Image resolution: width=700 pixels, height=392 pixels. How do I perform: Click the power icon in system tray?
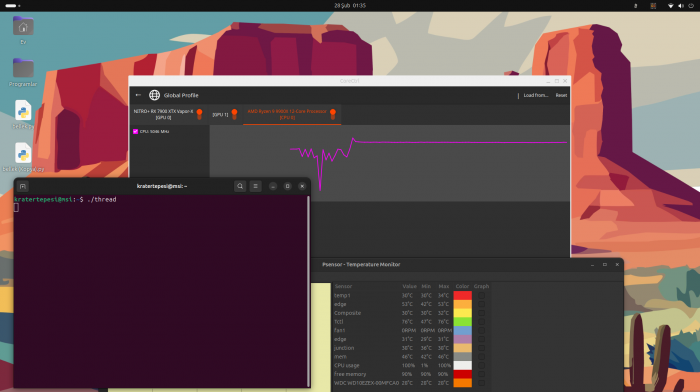click(x=691, y=6)
